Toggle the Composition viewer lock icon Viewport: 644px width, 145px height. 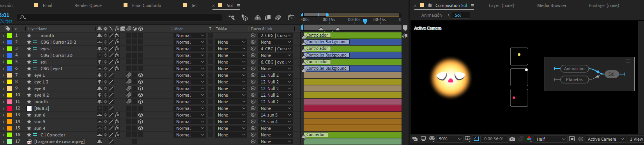click(430, 5)
